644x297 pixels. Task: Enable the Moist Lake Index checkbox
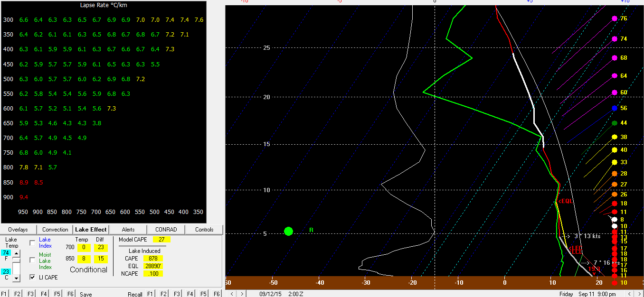click(x=32, y=260)
